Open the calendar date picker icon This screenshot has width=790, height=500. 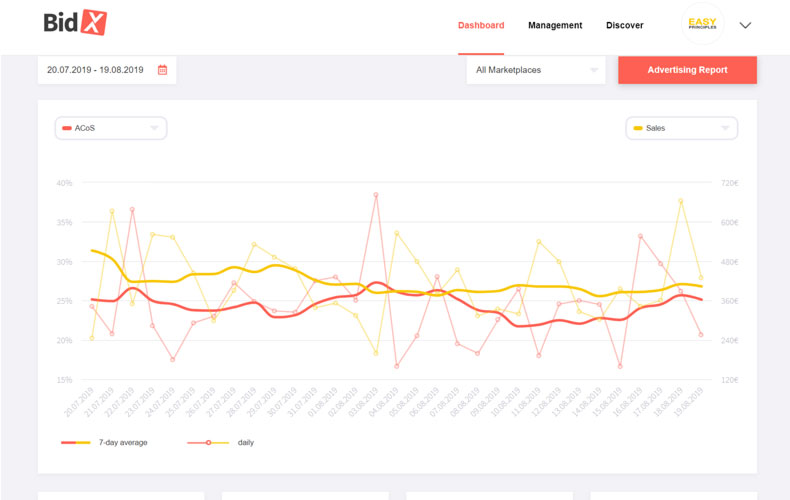point(162,70)
